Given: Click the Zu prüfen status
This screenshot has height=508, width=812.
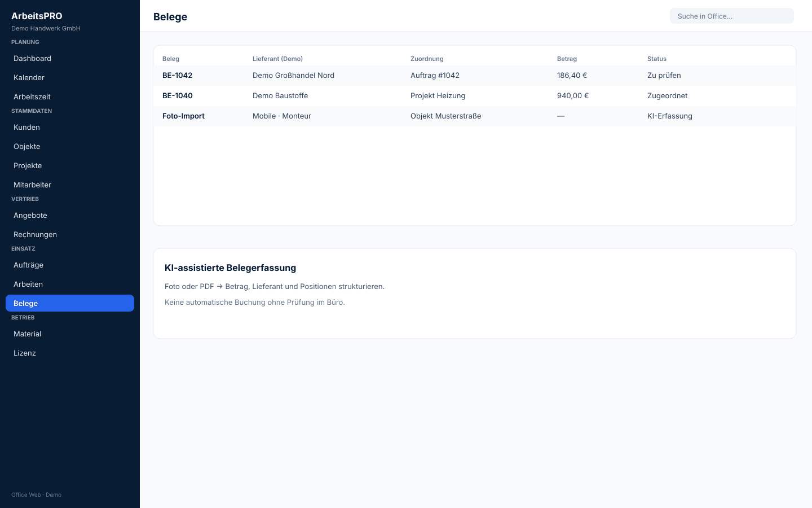Looking at the screenshot, I should coord(664,76).
